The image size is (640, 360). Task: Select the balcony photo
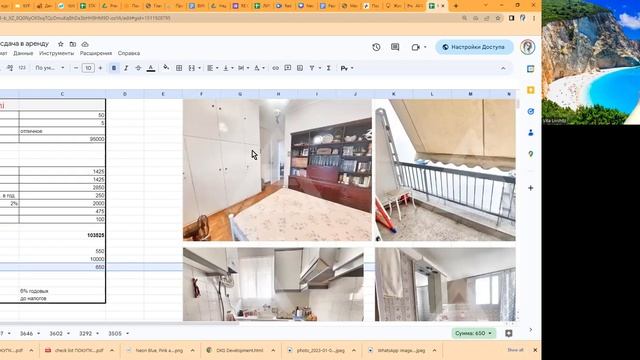pos(445,170)
